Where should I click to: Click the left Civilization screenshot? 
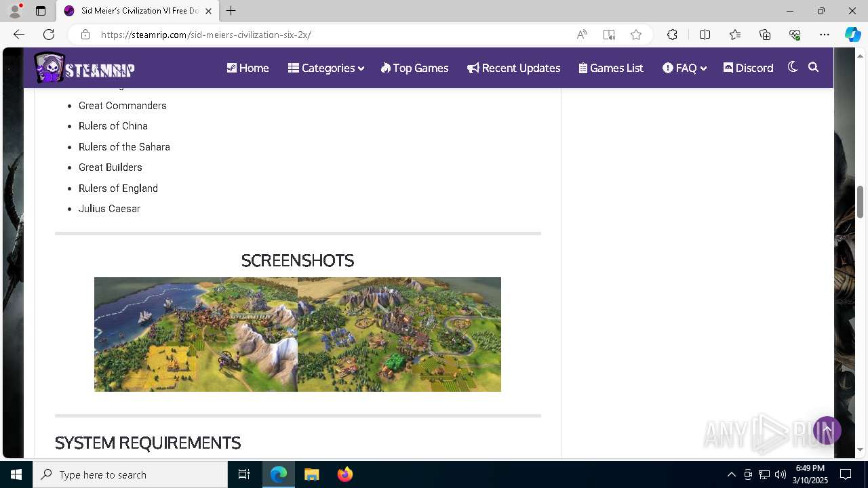tap(196, 334)
